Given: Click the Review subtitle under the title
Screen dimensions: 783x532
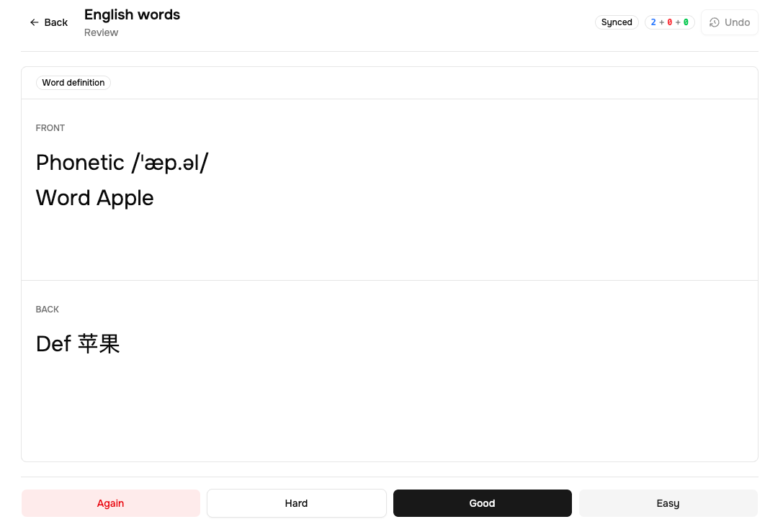Looking at the screenshot, I should pos(101,33).
